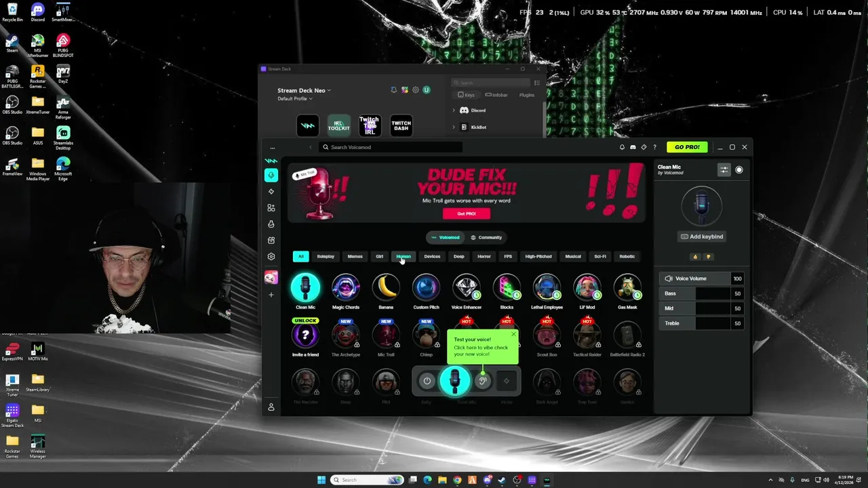Pick the Custom Pitch voice
868x488 pixels.
[x=426, y=287]
